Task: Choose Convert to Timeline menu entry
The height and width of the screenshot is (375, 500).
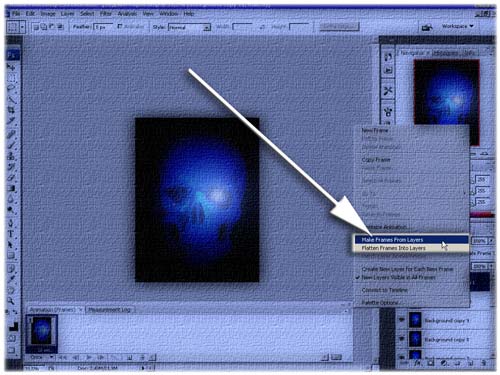Action: coord(385,290)
